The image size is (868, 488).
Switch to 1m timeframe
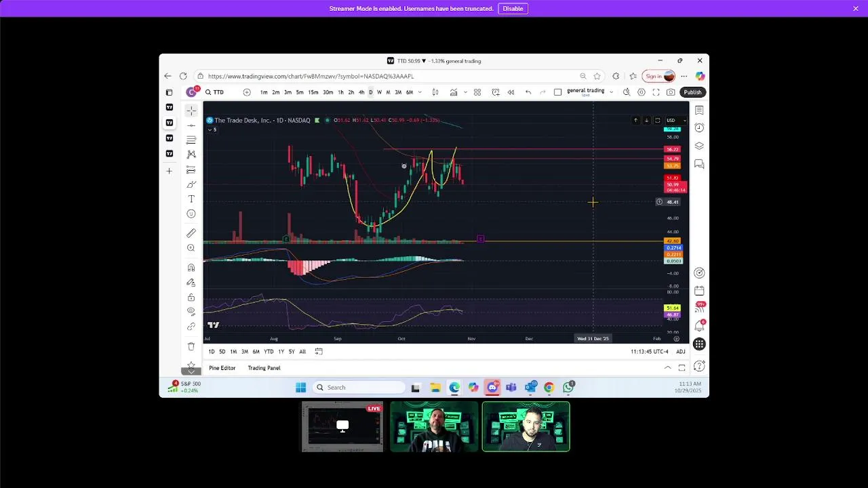(x=264, y=92)
